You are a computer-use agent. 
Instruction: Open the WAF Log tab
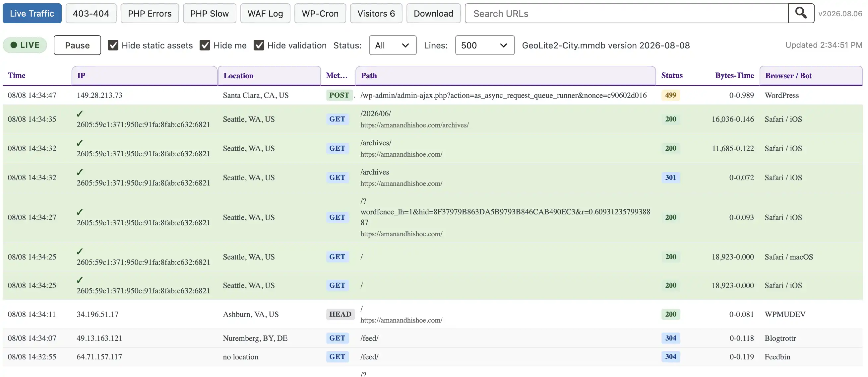(265, 14)
